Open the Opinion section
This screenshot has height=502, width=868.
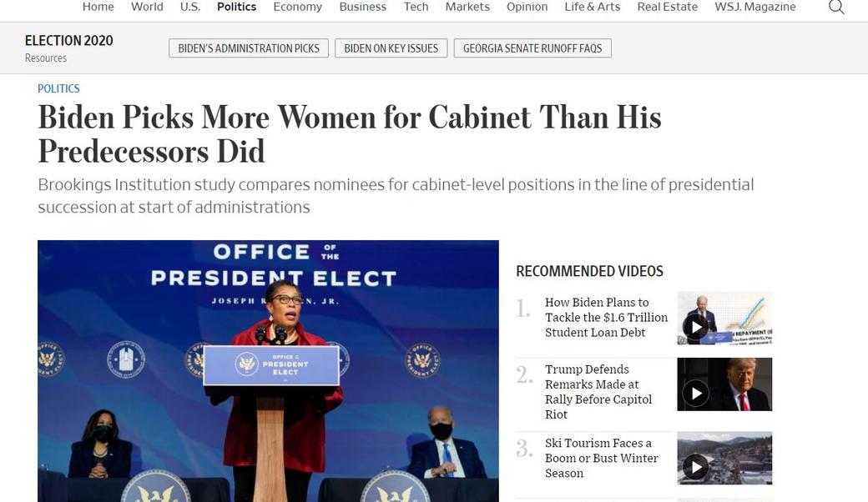527,7
